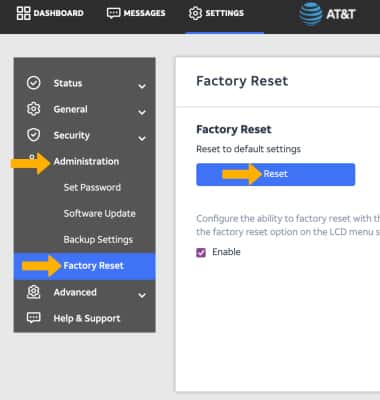Select the General gear icon in sidebar
Screen dimensions: 380x400
click(34, 109)
